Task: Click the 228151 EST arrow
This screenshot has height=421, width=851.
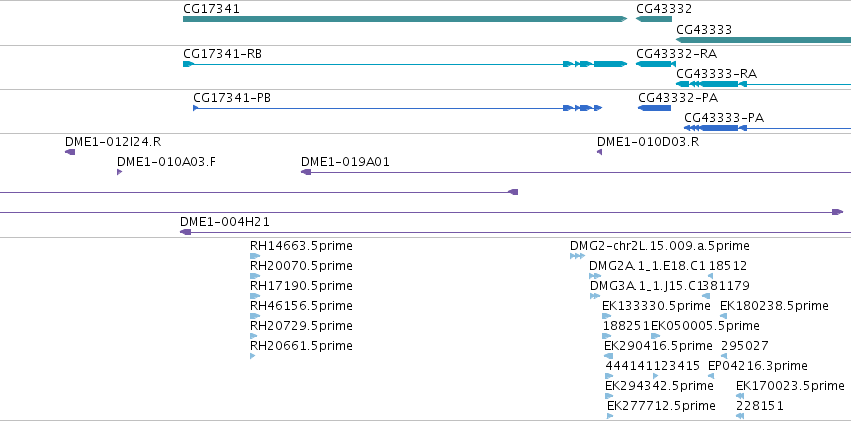Action: click(x=740, y=416)
